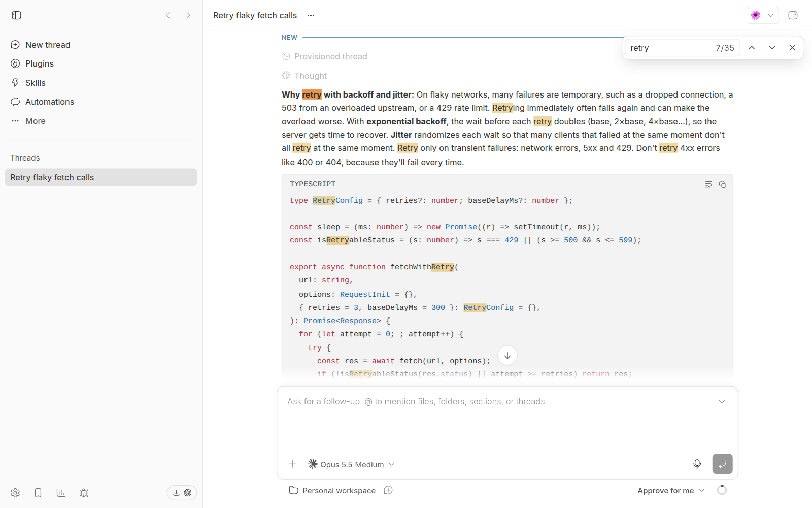Screen dimensions: 812x508
Task: Go back with the left arrow
Action: click(168, 15)
